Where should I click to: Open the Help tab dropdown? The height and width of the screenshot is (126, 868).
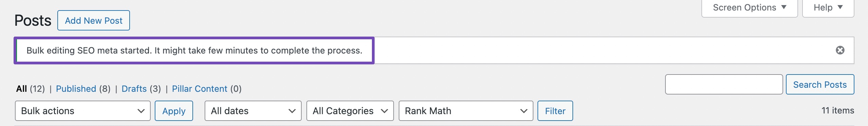point(828,7)
